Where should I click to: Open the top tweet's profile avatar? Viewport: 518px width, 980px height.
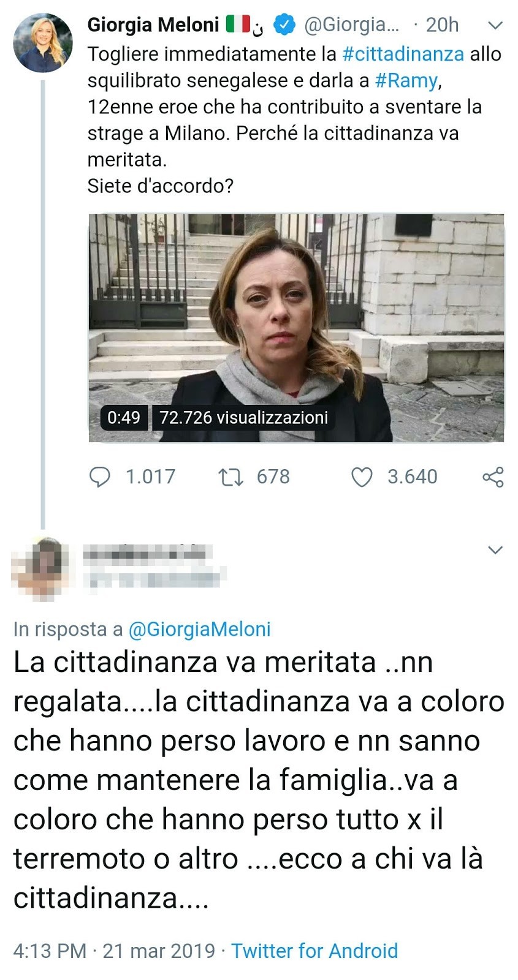(x=43, y=43)
